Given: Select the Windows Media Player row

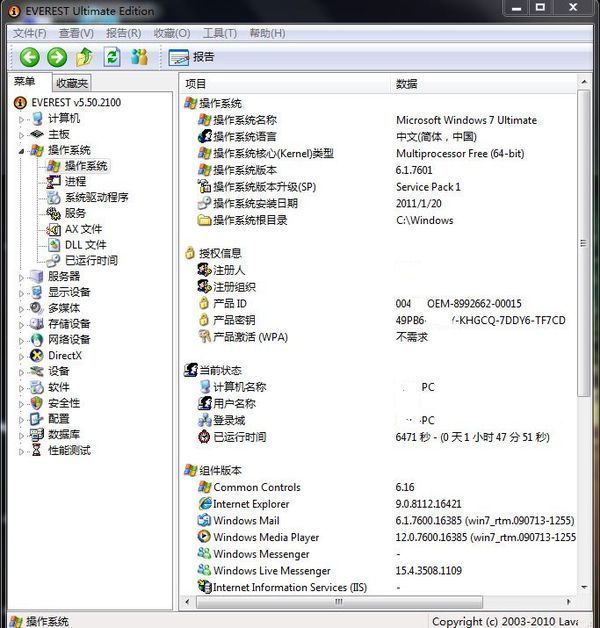Looking at the screenshot, I should [x=378, y=537].
